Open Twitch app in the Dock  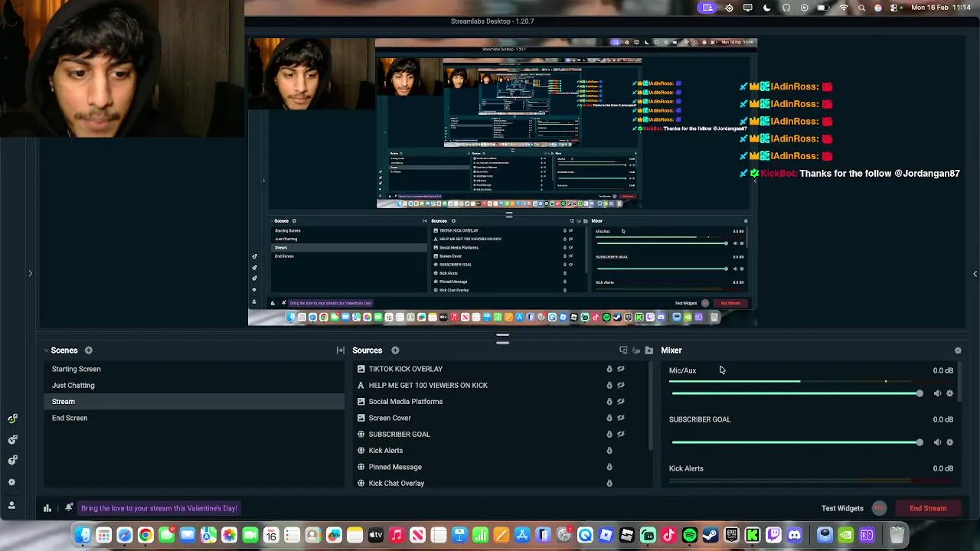773,535
